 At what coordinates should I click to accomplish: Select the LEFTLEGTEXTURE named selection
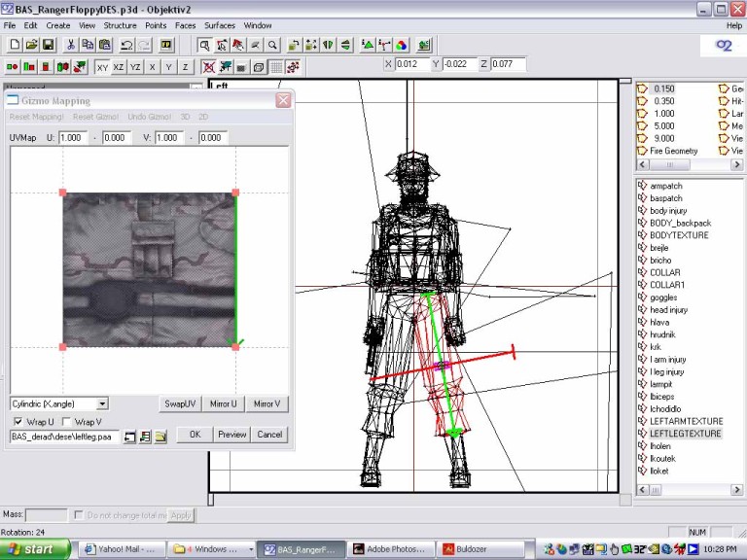click(x=686, y=434)
